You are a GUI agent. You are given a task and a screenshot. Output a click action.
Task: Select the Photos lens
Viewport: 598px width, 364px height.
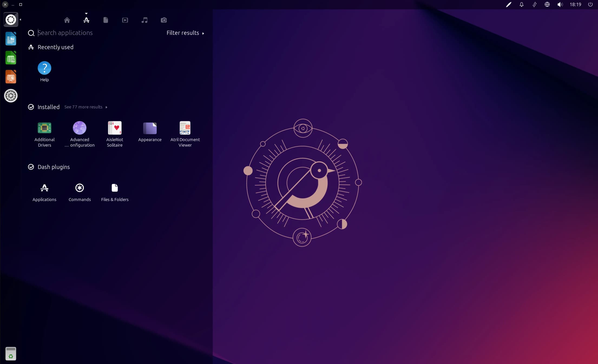(164, 20)
